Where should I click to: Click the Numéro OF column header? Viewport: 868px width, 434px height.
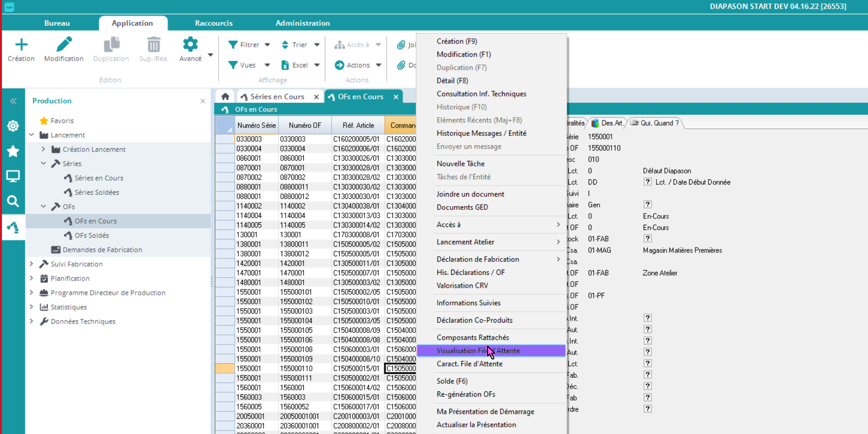tap(305, 125)
